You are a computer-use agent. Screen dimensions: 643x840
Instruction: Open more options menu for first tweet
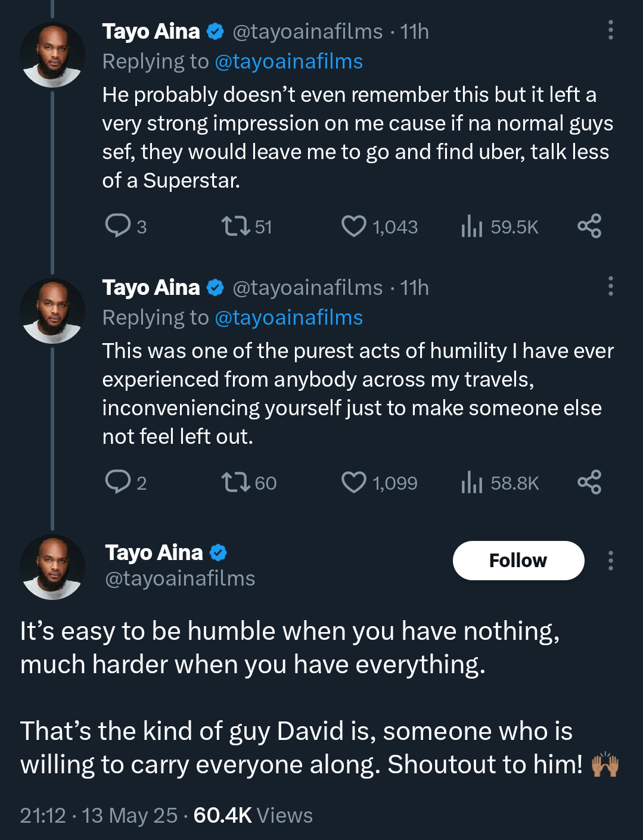pos(610,30)
